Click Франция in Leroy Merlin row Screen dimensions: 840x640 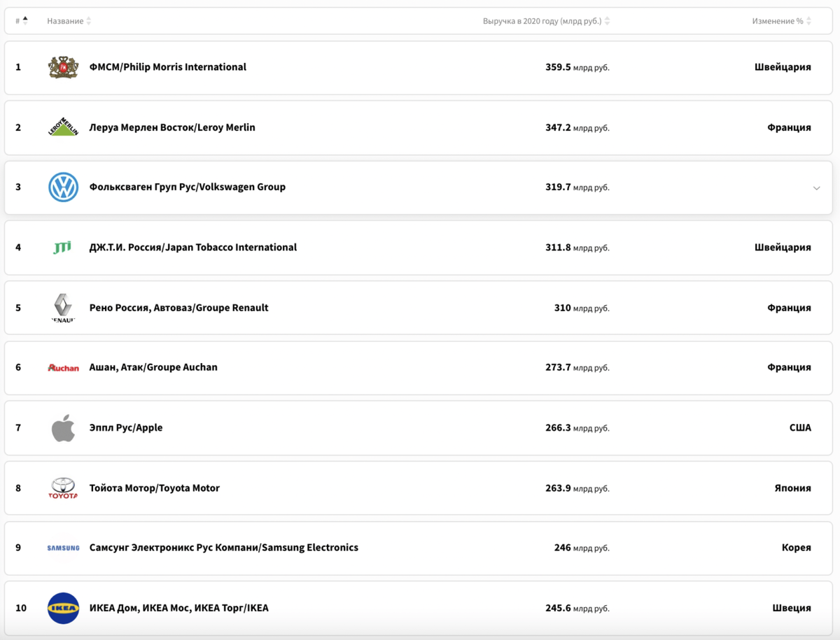tap(789, 127)
